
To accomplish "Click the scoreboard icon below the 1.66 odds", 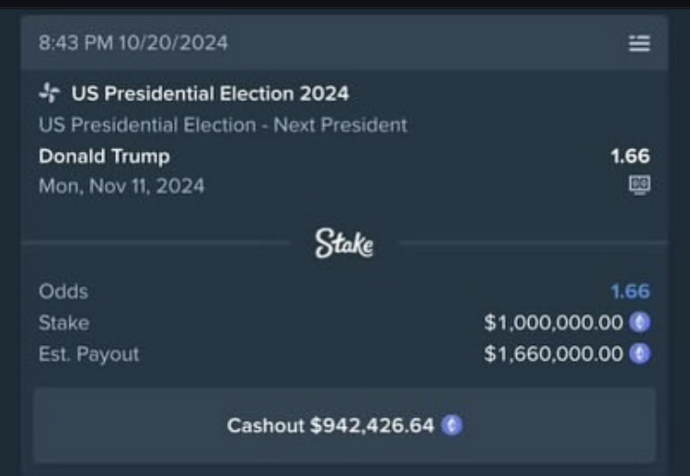I will pyautogui.click(x=640, y=185).
